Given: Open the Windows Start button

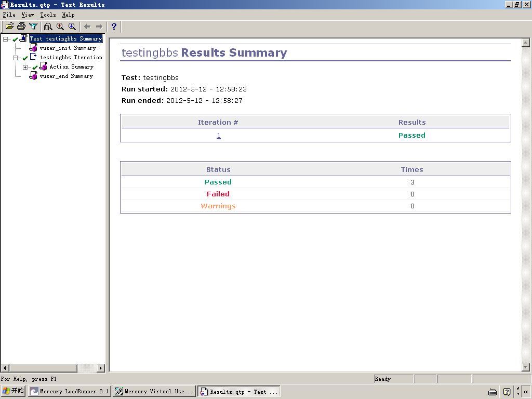Looking at the screenshot, I should point(13,391).
